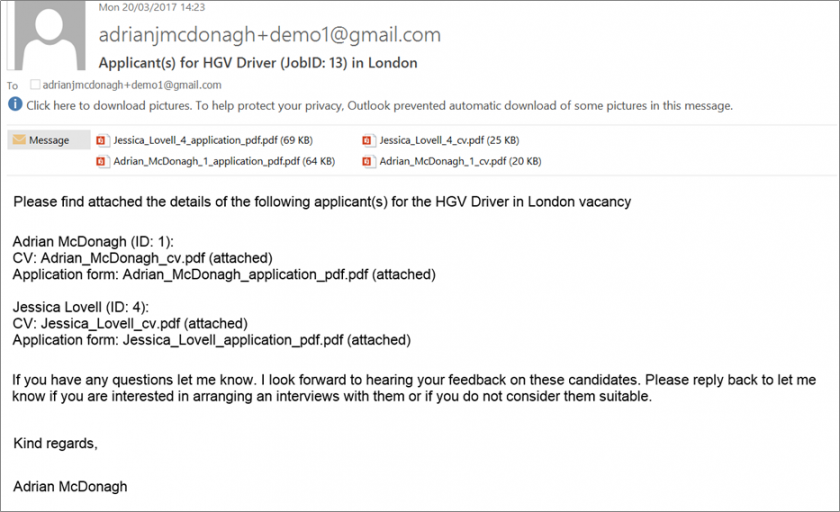This screenshot has height=512, width=840.
Task: Click the Jessica Lovell (ID: 4) line
Action: click(x=81, y=307)
